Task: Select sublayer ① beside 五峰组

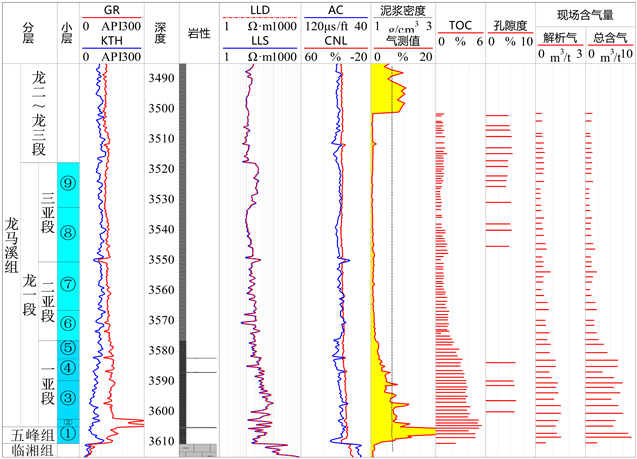Action: 68,433
